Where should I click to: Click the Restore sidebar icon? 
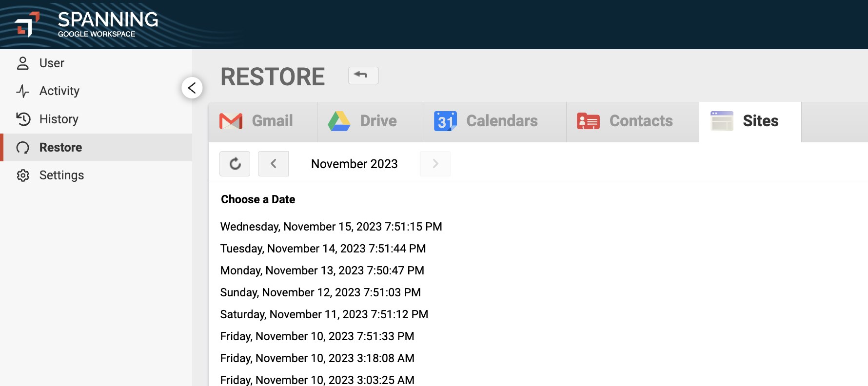tap(23, 148)
